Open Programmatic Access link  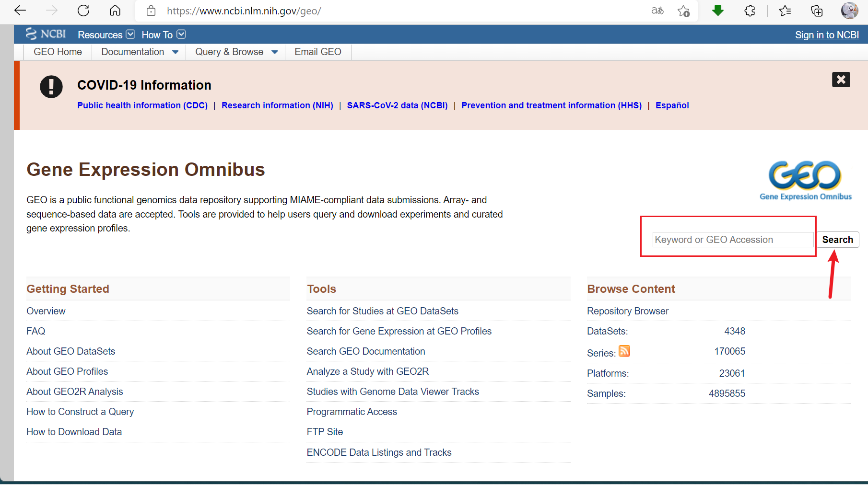352,412
